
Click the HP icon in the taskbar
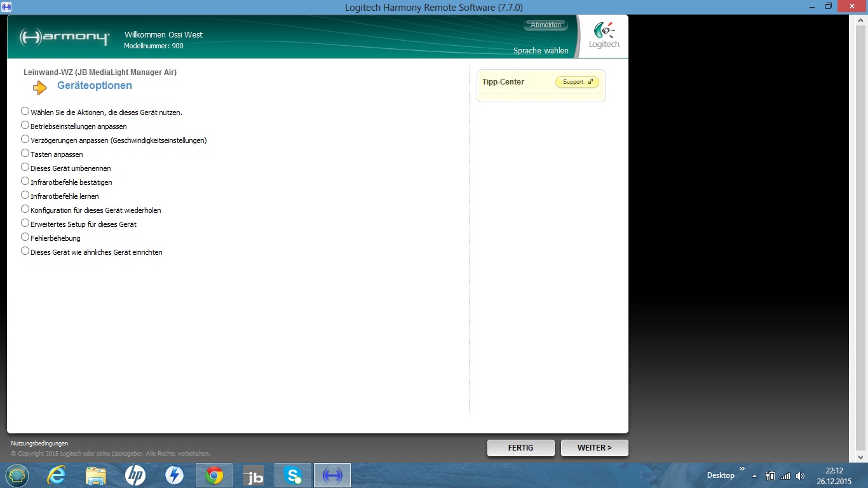[x=135, y=475]
